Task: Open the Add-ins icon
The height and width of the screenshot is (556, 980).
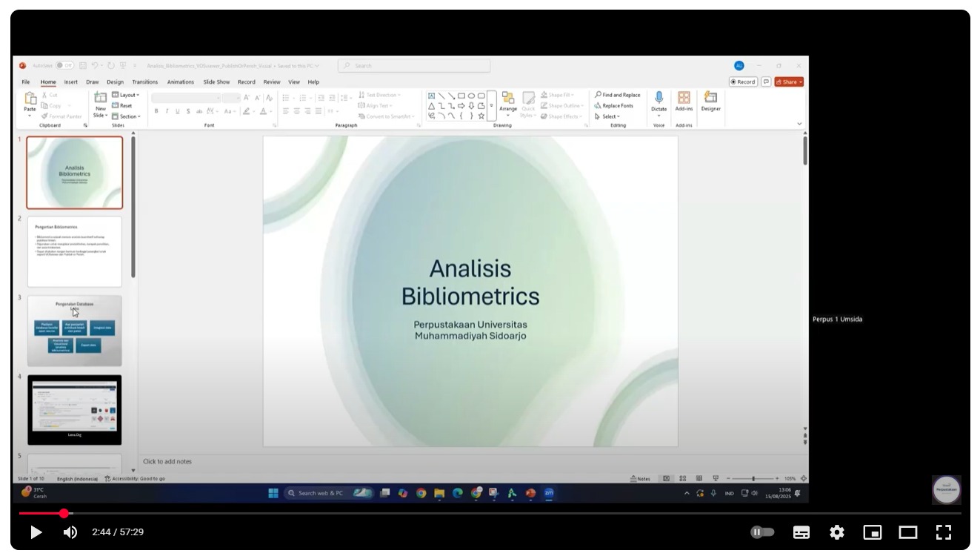Action: coord(684,98)
